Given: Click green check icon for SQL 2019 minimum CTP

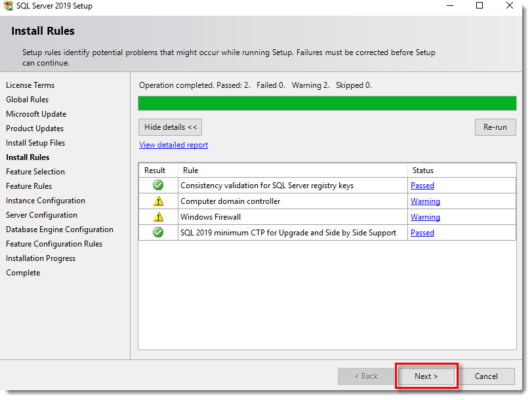Looking at the screenshot, I should pos(158,232).
